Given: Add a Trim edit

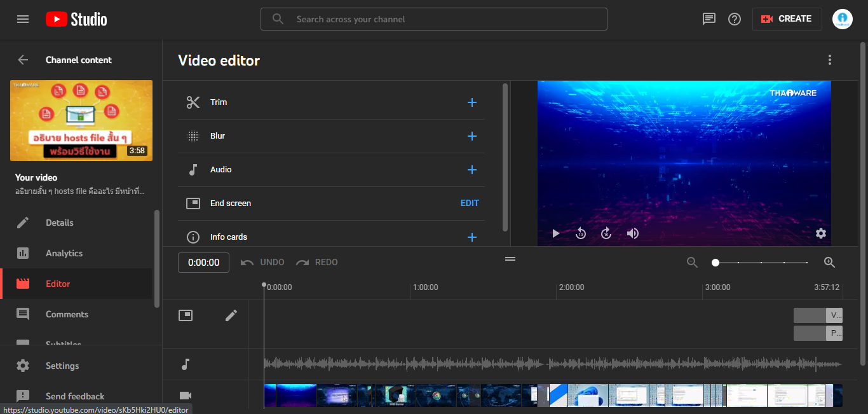Looking at the screenshot, I should click(471, 102).
